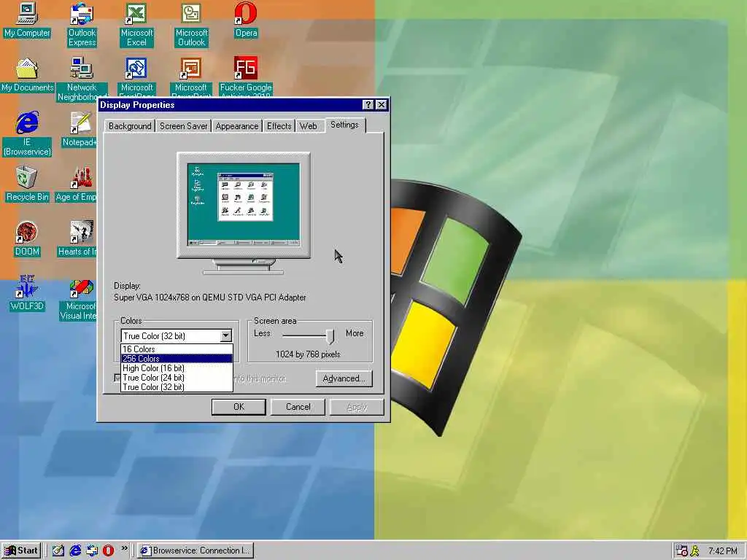
Task: Click the Display Properties help question button
Action: click(x=368, y=105)
